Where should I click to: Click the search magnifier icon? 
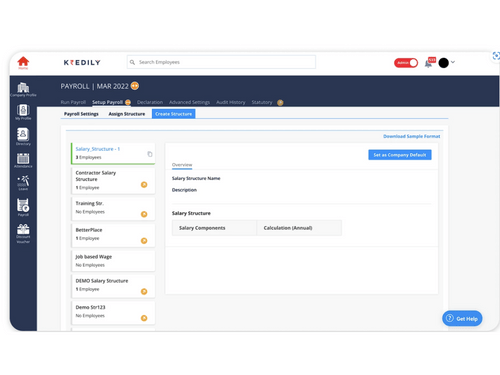click(132, 62)
